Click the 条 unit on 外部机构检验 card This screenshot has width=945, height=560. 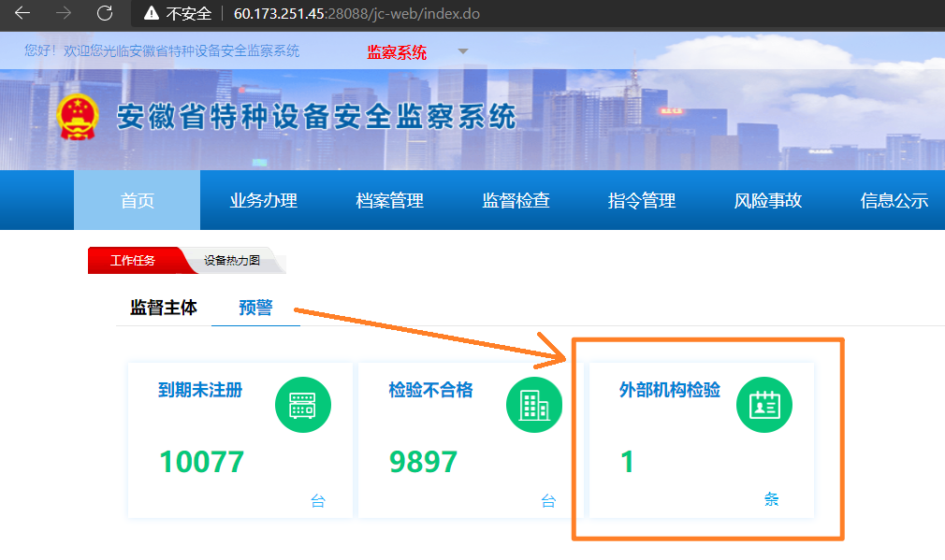771,499
